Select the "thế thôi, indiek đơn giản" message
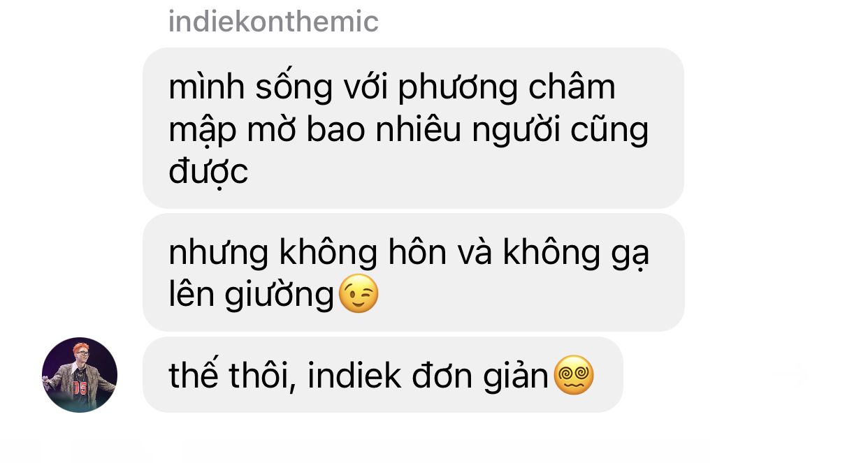This screenshot has width=868, height=463. click(382, 375)
